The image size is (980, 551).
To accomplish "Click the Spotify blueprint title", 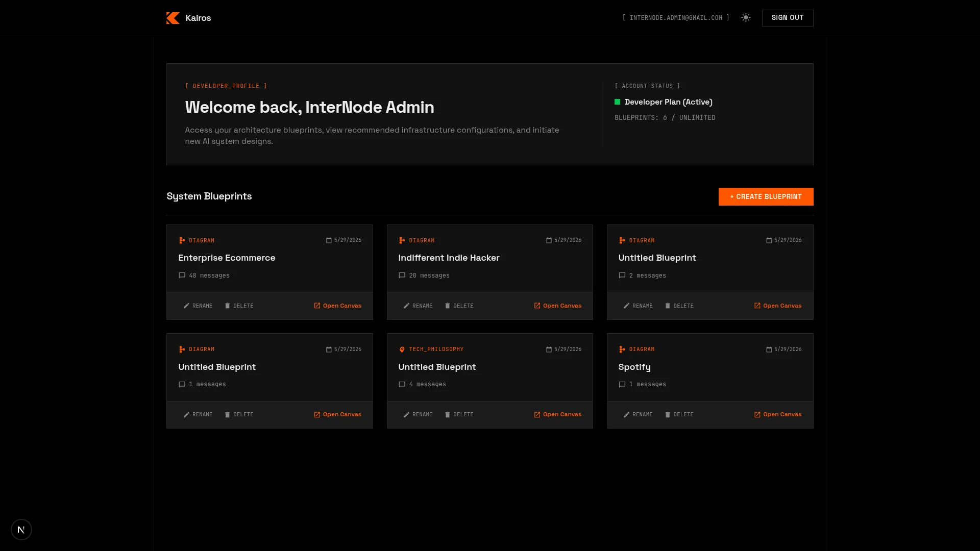I will 634,367.
